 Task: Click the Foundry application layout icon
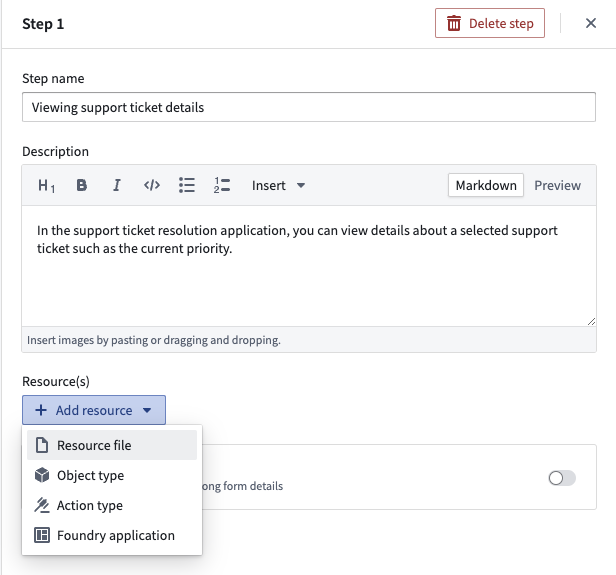(42, 535)
